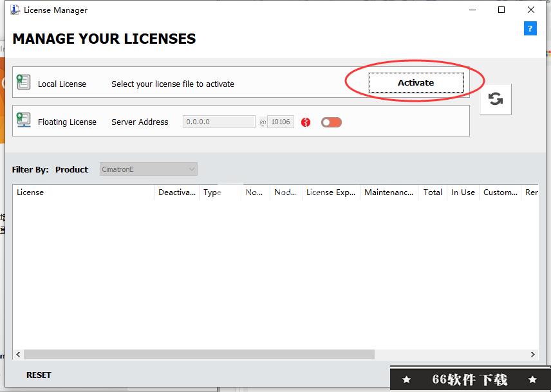Sort by the Deactiva... column header

(x=177, y=192)
